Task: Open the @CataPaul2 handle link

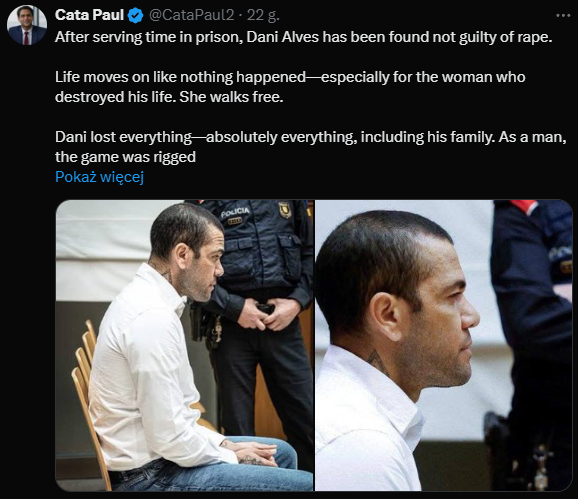Action: pos(191,15)
